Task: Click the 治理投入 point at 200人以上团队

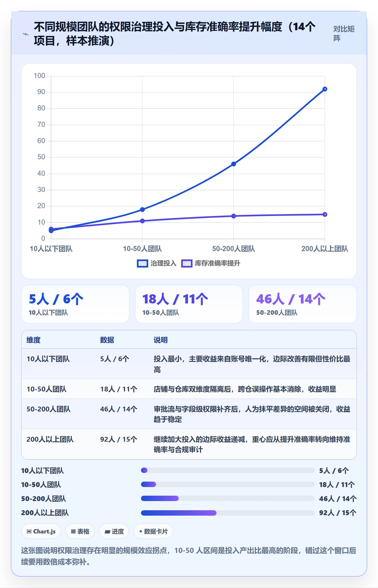Action: [x=325, y=89]
